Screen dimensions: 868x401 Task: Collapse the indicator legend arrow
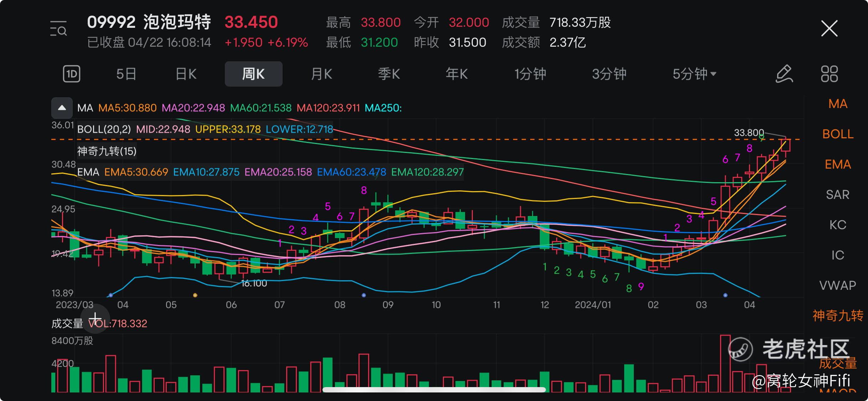click(x=62, y=108)
